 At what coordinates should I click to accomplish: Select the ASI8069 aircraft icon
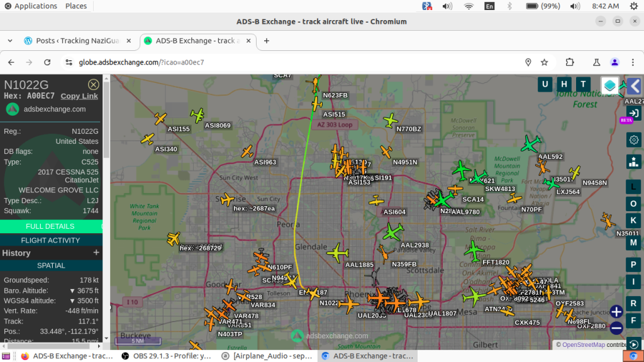coord(197,116)
